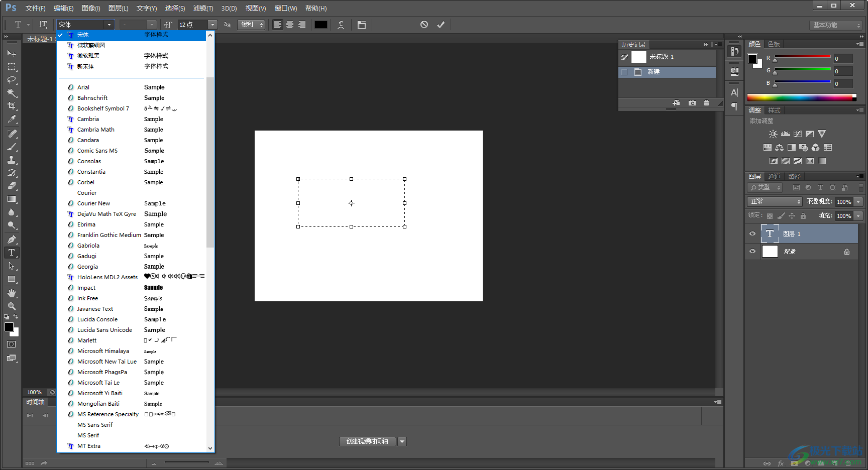Open anti-aliasing 锐利 dropdown
The image size is (868, 470).
point(252,25)
